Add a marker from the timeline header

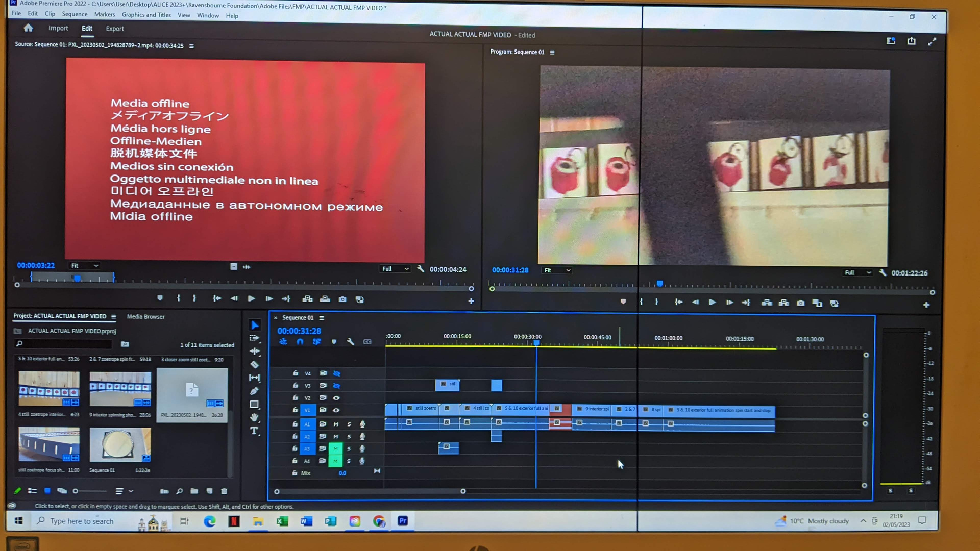tap(334, 342)
